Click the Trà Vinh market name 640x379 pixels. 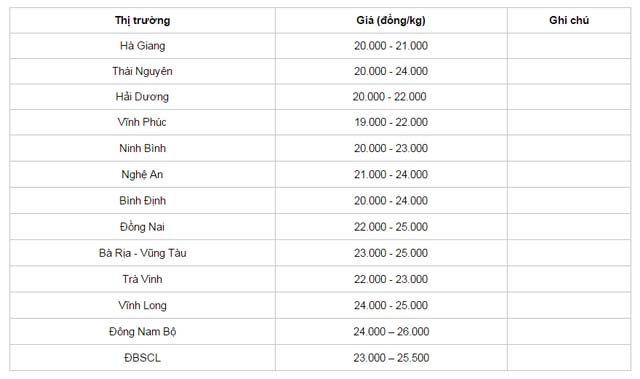142,279
